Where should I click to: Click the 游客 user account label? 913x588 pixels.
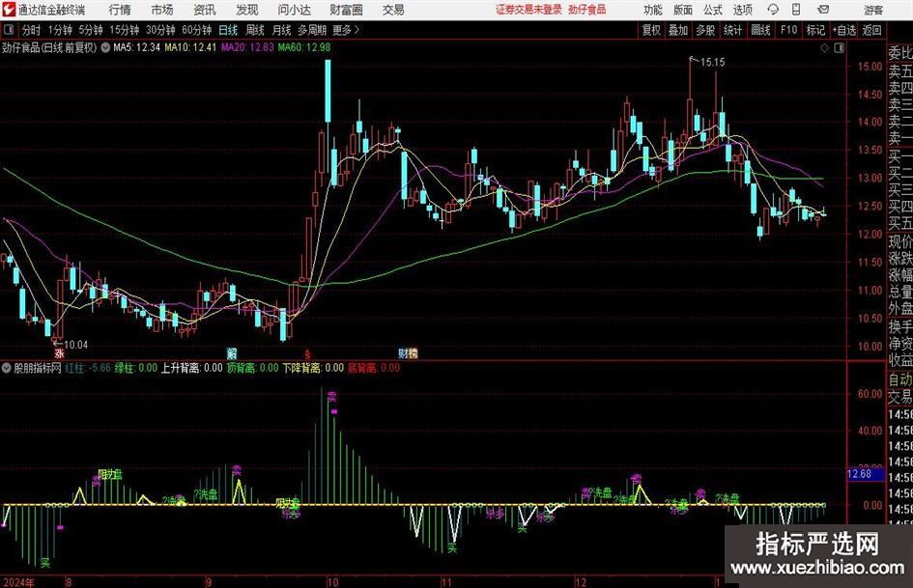pos(873,10)
